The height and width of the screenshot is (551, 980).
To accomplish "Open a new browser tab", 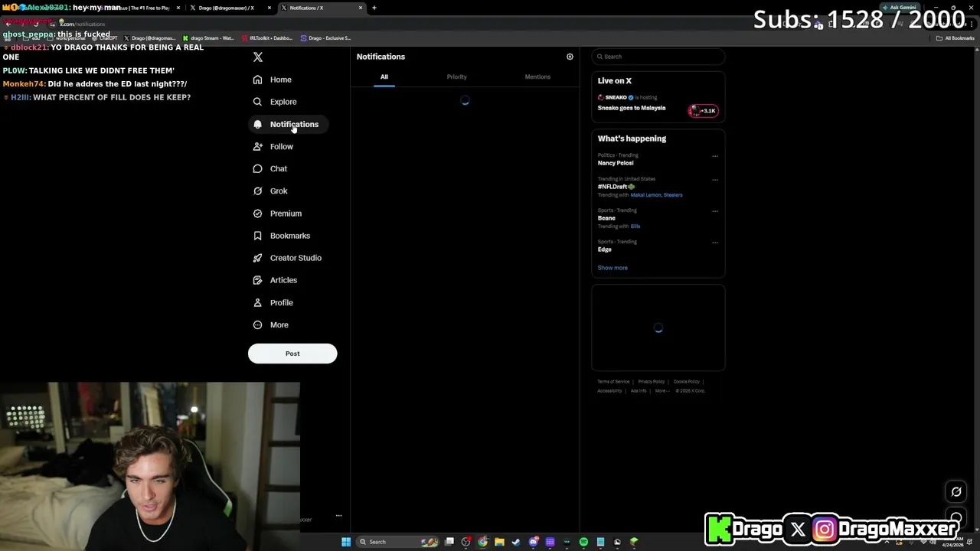I will pyautogui.click(x=374, y=8).
